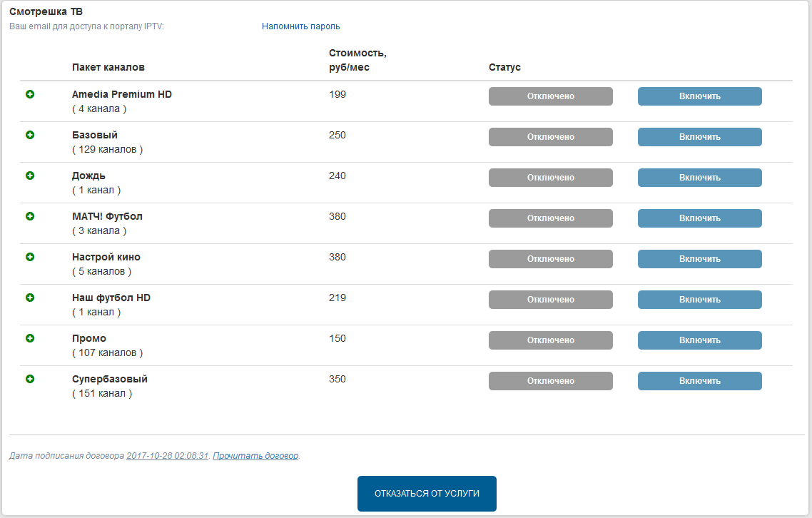Select the Промо package name
Screen dimensions: 812x518
tap(89, 339)
